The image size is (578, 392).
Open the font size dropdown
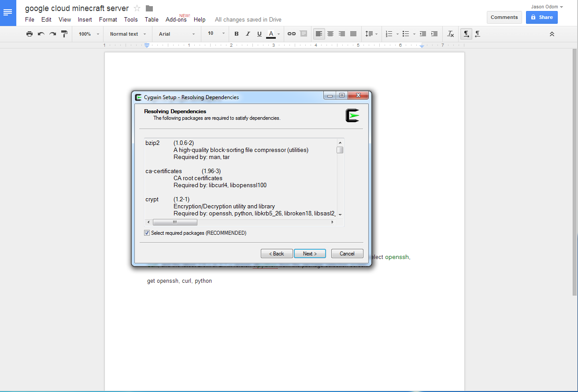point(216,34)
